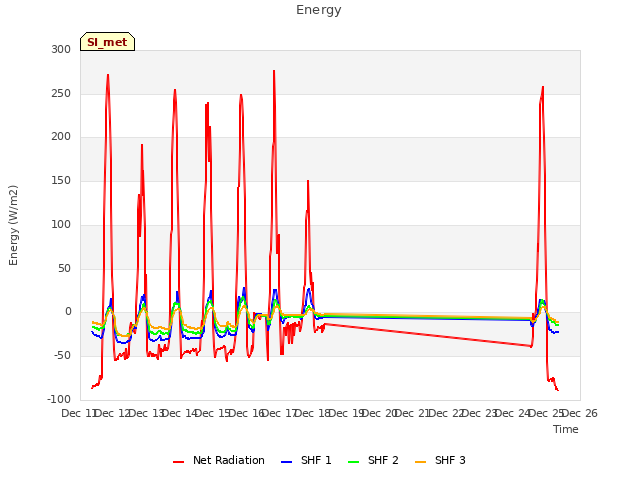The image size is (640, 480).
Task: Click the green SHF 2 legend swatch
Action: [353, 462]
